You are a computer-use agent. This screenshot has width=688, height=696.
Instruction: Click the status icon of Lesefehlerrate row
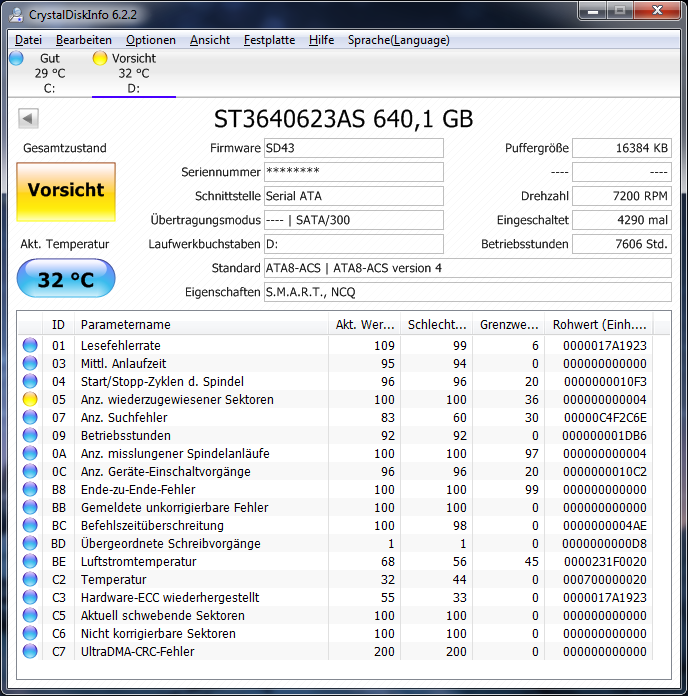(30, 345)
